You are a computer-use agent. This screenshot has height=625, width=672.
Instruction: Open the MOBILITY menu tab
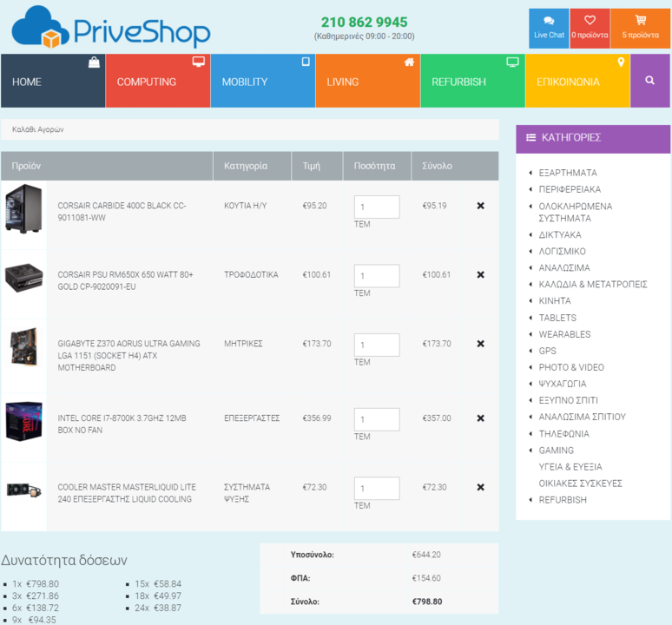[263, 81]
